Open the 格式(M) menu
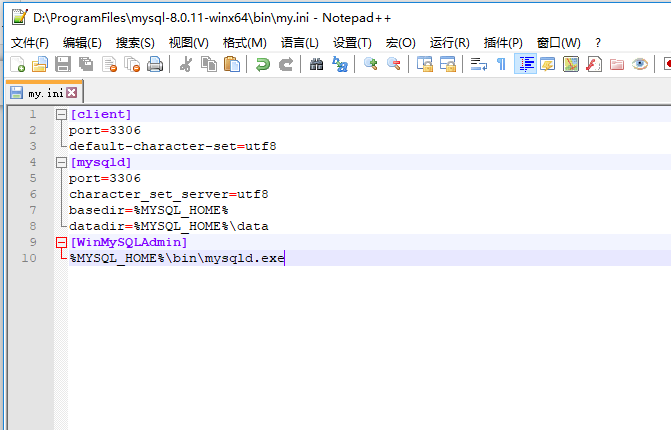 245,43
